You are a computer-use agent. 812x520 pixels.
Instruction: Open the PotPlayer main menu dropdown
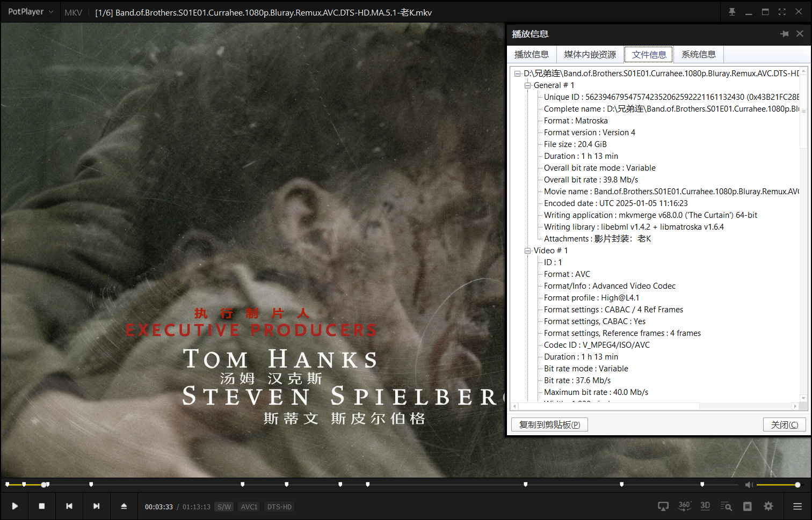pos(31,12)
